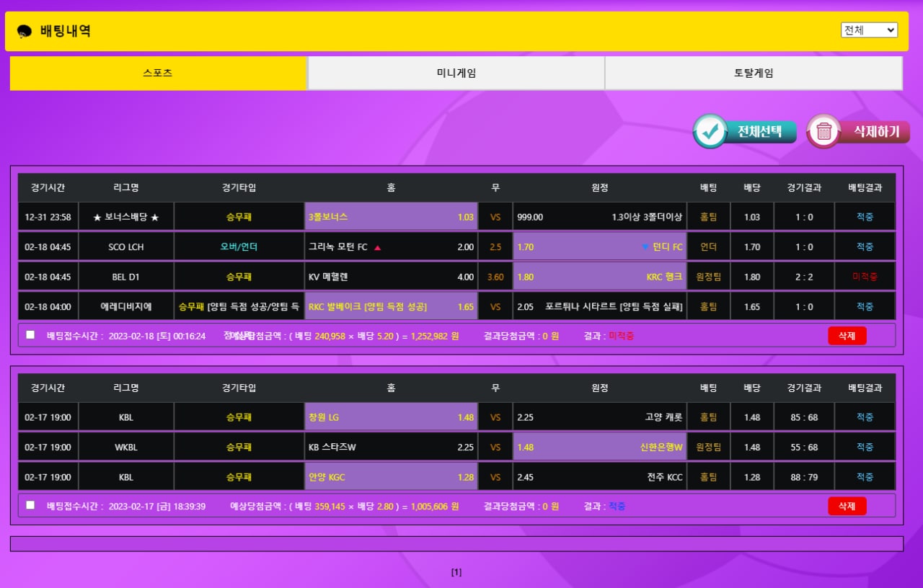Tick the checkbox for the 2023-02-17 bet slip
The height and width of the screenshot is (588, 923).
(x=30, y=505)
